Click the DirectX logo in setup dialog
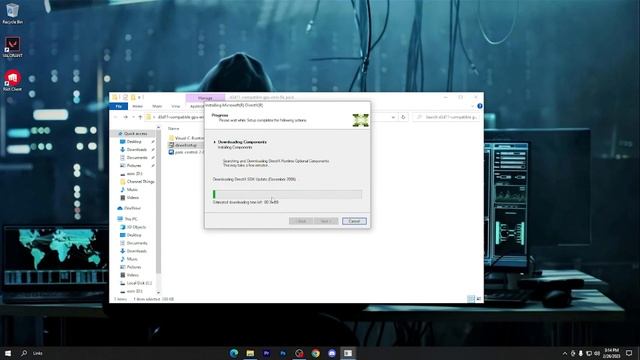Screen dimensions: 640x360 (x=360, y=120)
